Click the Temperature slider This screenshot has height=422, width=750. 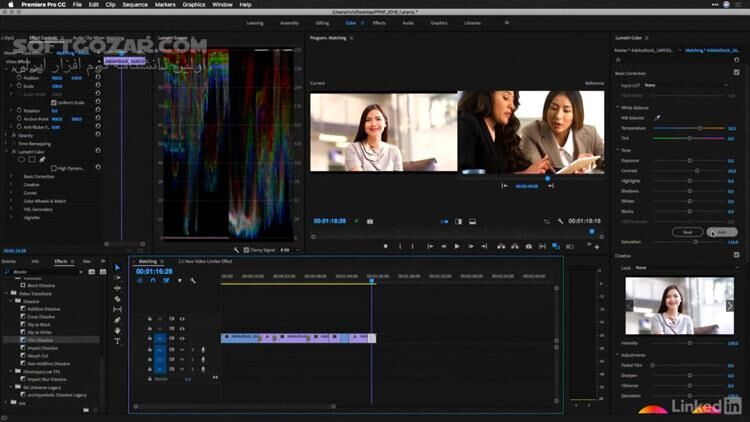pos(689,128)
